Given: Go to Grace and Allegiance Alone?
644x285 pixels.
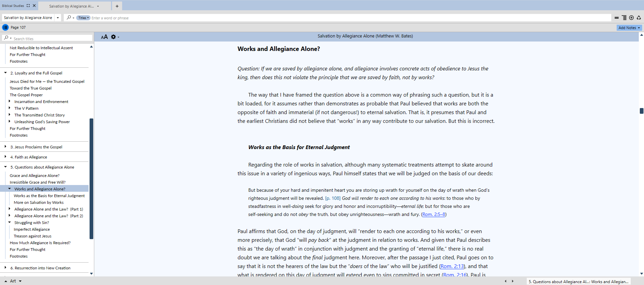Looking at the screenshot, I should 35,176.
